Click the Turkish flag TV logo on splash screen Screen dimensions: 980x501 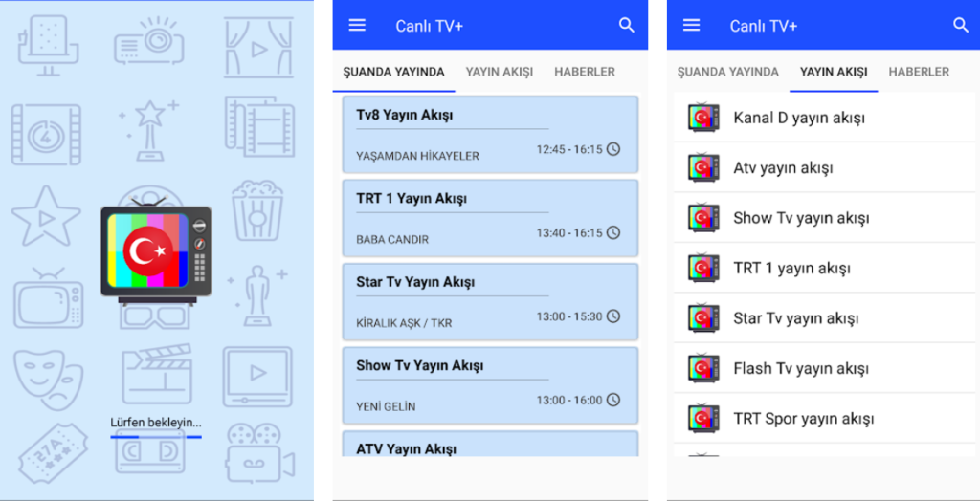tap(156, 251)
